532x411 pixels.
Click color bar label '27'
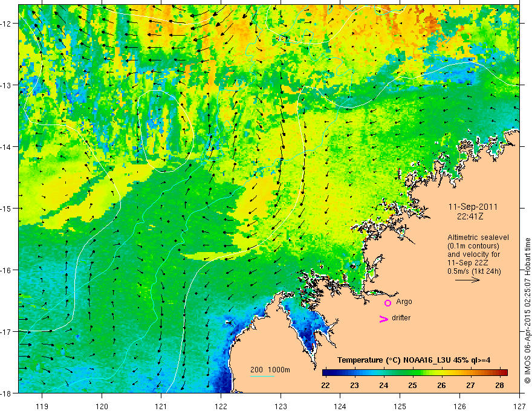point(470,385)
